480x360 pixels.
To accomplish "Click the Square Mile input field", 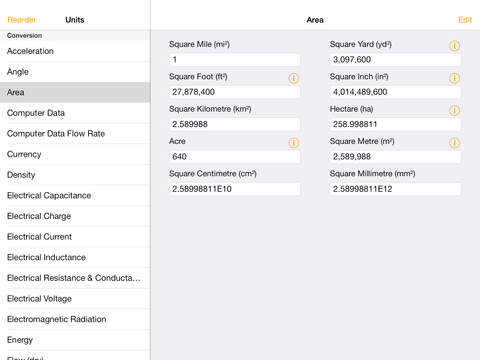I will tap(234, 60).
